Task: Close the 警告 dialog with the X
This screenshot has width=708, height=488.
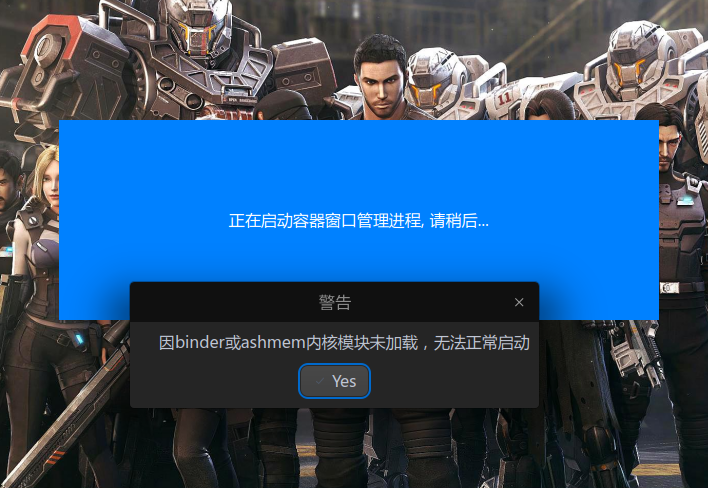Action: click(519, 302)
